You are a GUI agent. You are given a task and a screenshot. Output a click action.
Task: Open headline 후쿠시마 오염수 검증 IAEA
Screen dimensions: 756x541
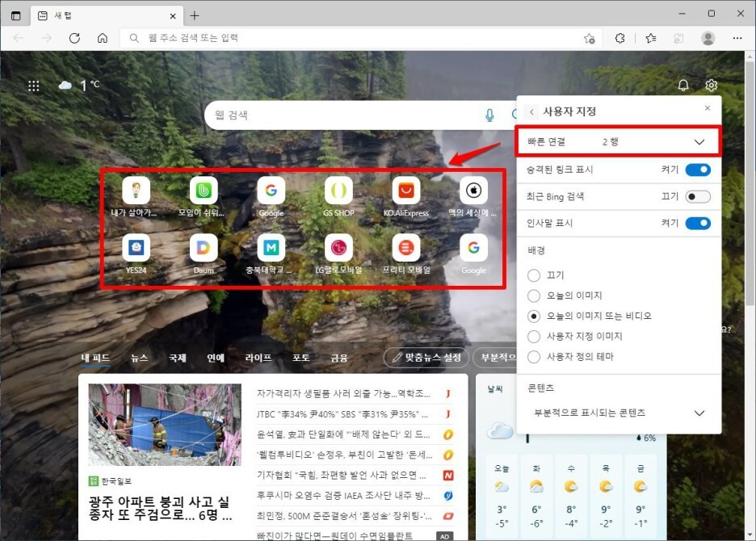point(343,495)
